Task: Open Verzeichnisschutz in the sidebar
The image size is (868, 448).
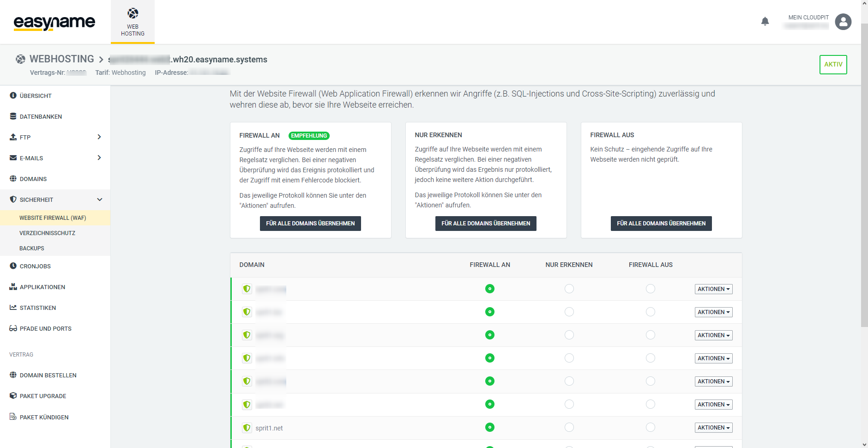Action: tap(47, 233)
